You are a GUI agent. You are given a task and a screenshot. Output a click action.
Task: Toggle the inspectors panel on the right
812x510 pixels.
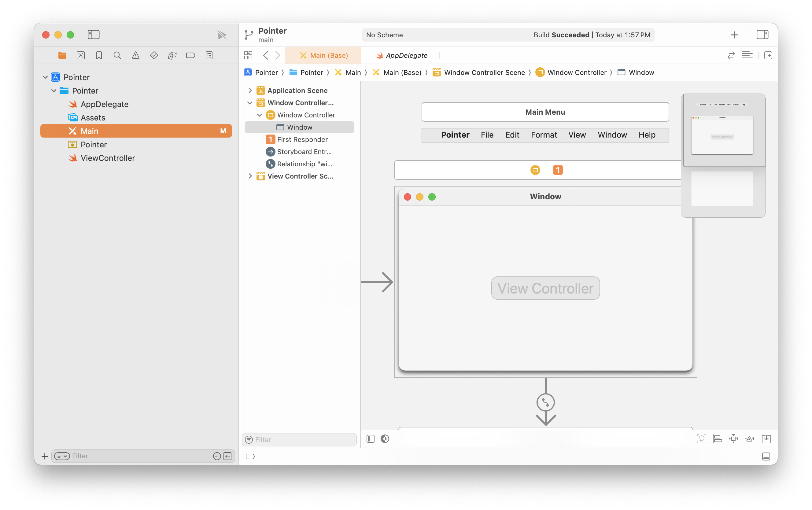(762, 35)
